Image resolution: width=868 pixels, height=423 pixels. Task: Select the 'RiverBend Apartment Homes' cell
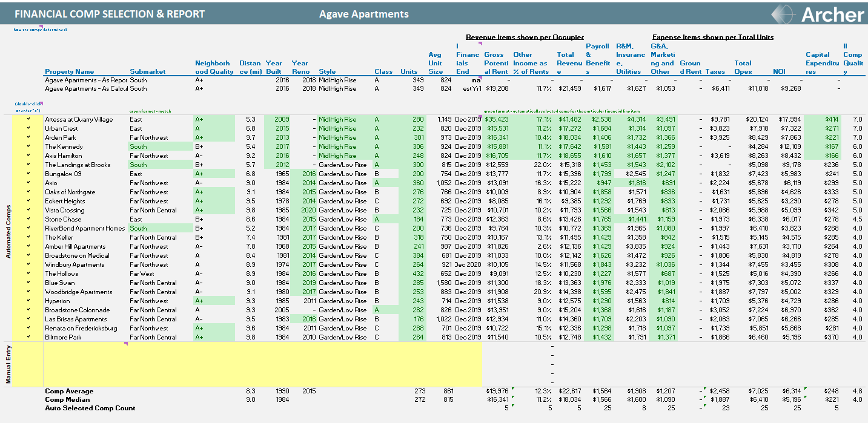85,228
